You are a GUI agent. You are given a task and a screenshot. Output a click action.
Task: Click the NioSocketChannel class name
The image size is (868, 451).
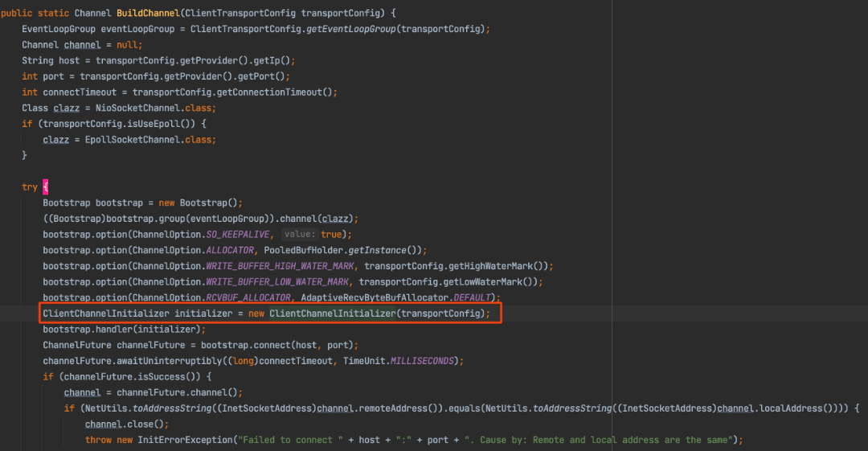[x=137, y=108]
